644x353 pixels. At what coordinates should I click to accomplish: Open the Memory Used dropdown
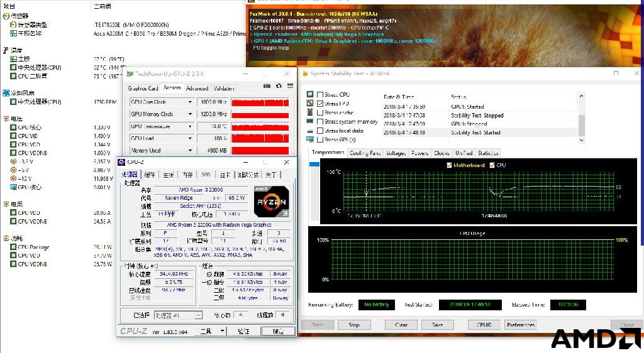coord(190,151)
